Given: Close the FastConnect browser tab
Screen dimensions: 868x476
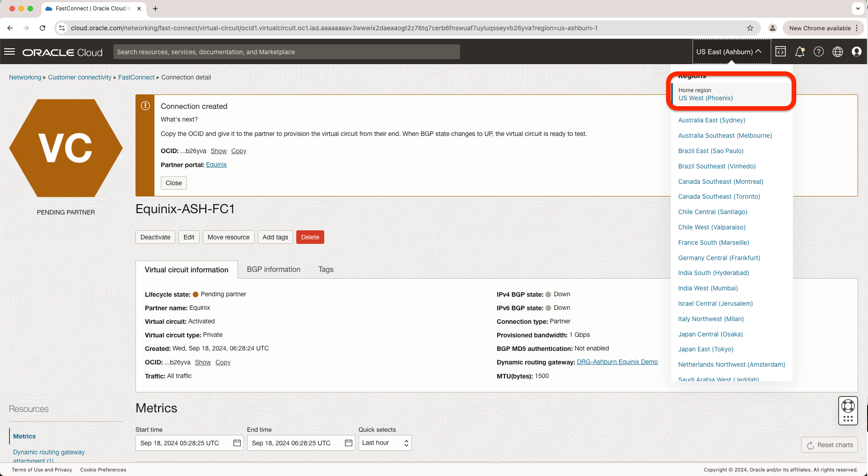Looking at the screenshot, I should (x=139, y=9).
